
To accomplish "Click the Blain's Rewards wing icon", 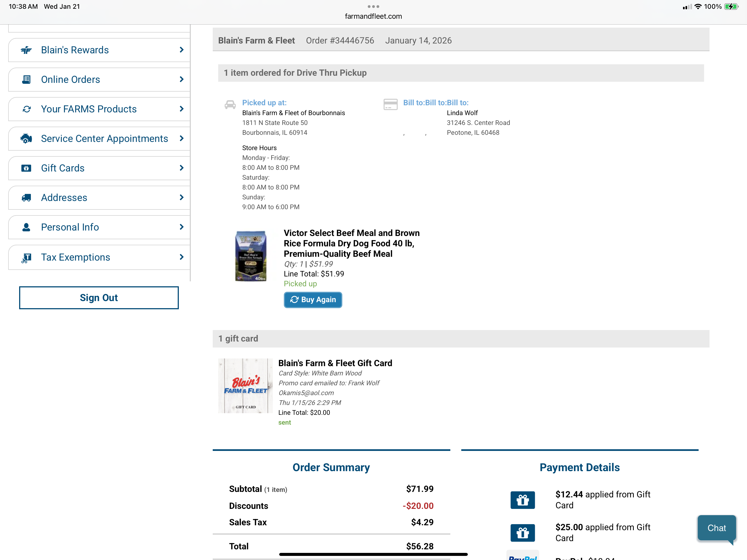I will [26, 50].
